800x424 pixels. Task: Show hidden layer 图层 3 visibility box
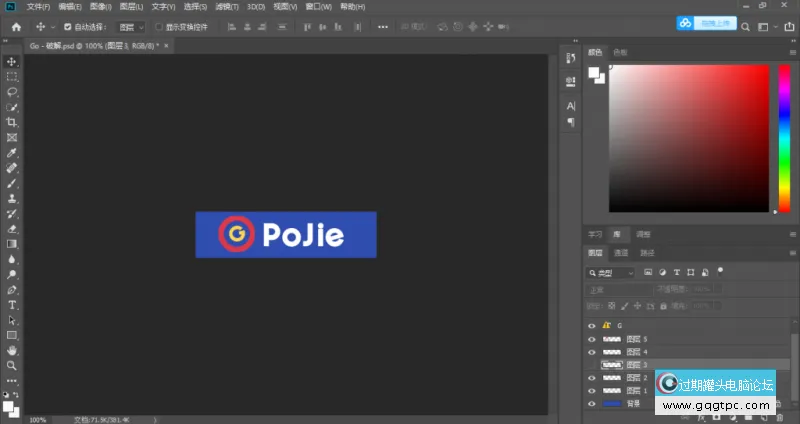(x=592, y=365)
